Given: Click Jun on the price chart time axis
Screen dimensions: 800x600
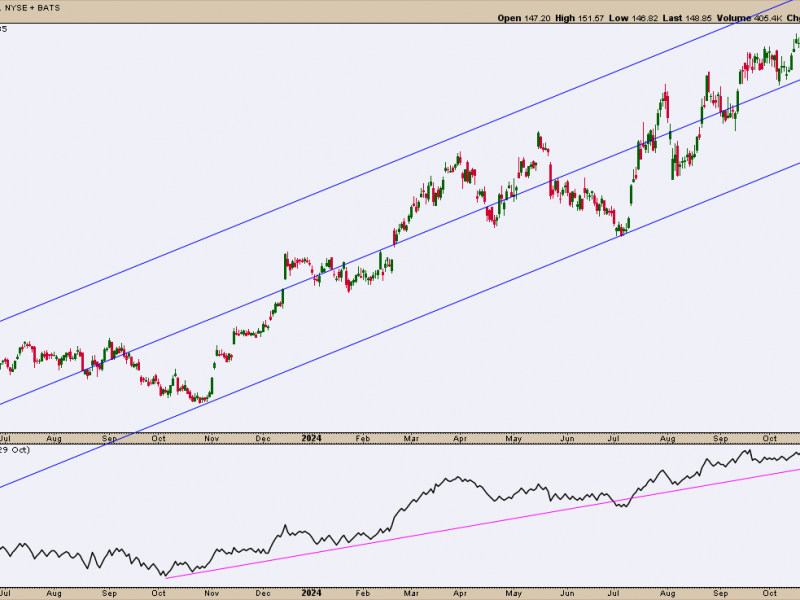Looking at the screenshot, I should [567, 438].
